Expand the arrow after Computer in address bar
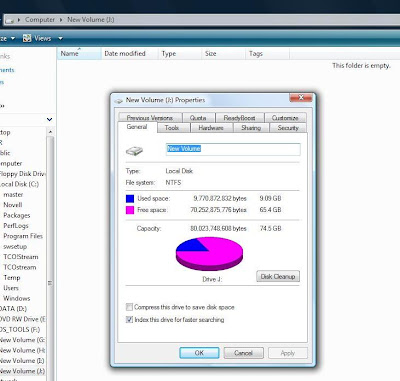 (x=61, y=20)
